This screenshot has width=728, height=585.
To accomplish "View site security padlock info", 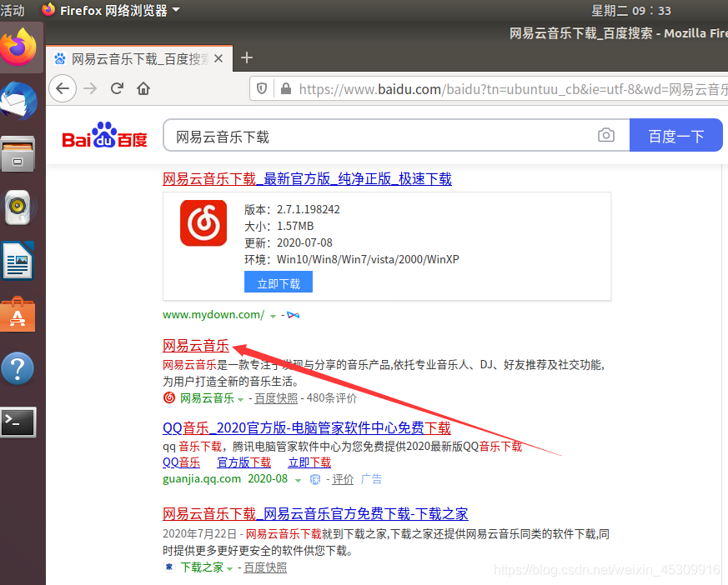I will click(x=286, y=88).
